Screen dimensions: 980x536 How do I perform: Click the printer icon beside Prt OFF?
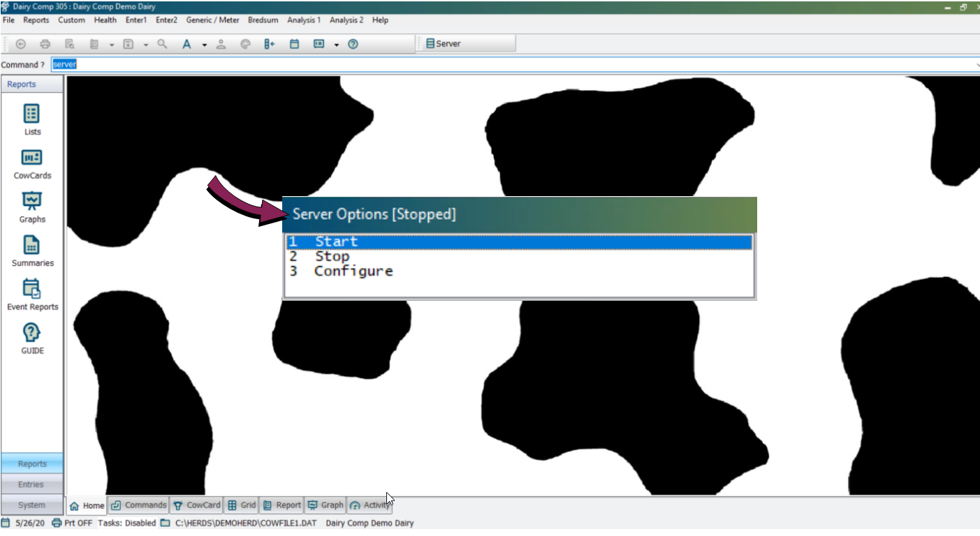(57, 523)
